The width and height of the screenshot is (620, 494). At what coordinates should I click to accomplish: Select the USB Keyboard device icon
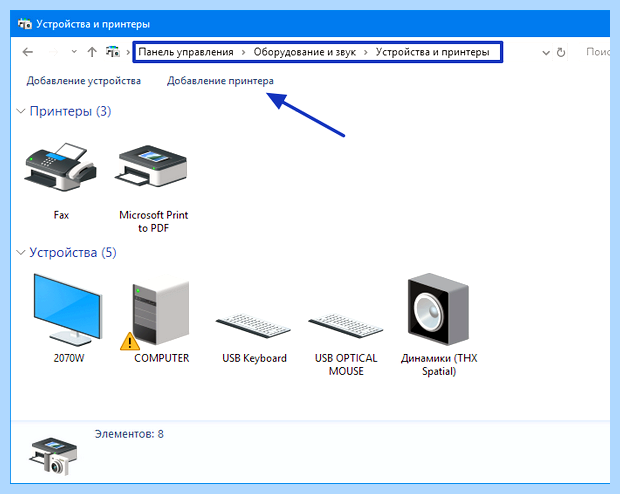pyautogui.click(x=253, y=325)
